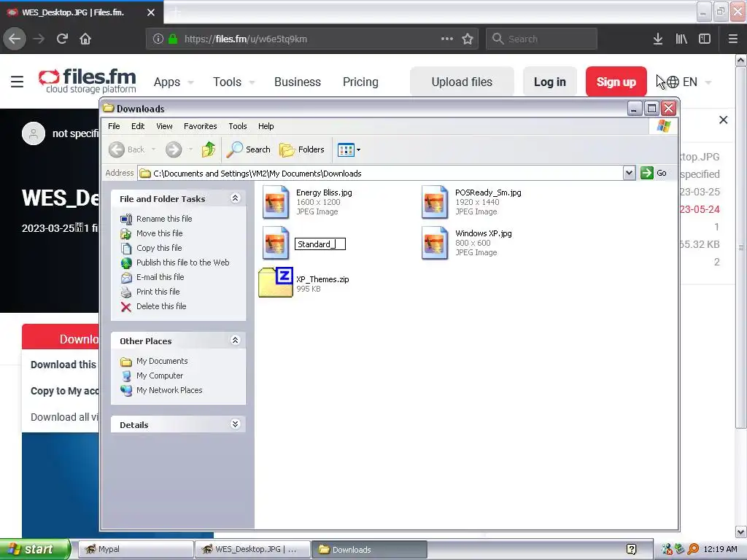Screen dimensions: 747x560
Task: Click Move this file task
Action: [159, 233]
